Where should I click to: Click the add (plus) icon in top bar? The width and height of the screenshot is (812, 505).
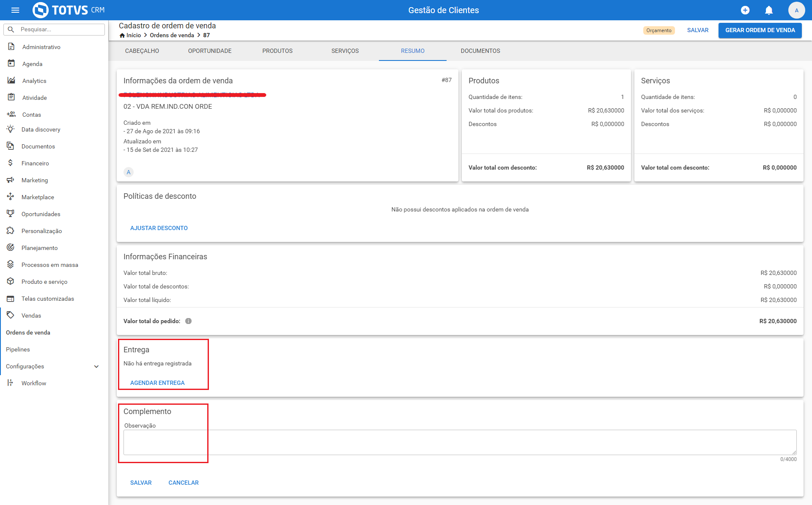point(745,10)
